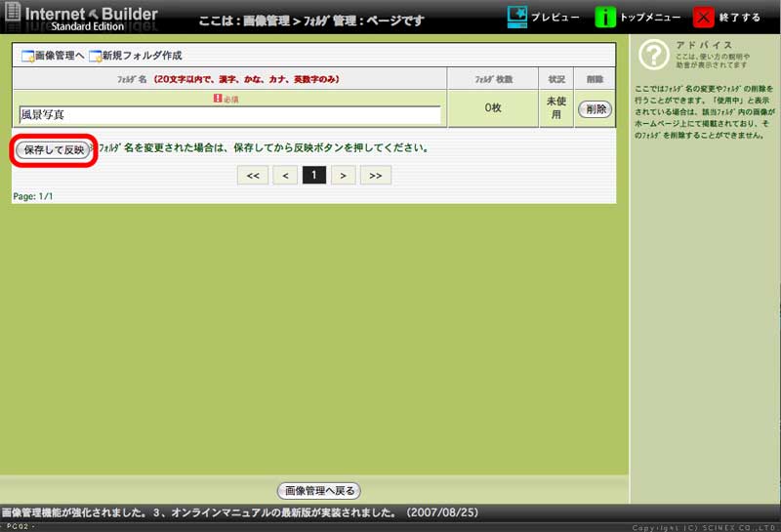The height and width of the screenshot is (532, 781).
Task: Click the アドバイス question mark icon
Action: 653,56
